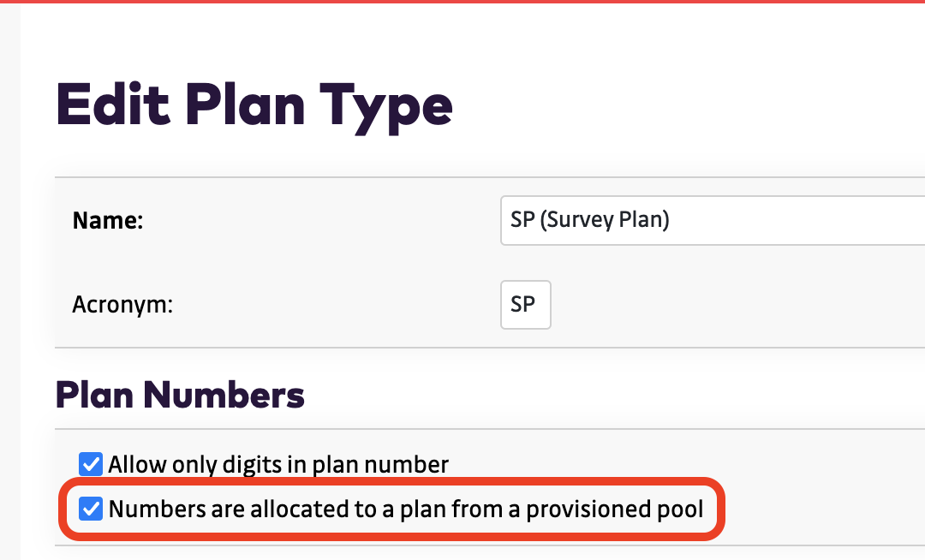Toggle the "Numbers are allocated" provisioned pool checkbox

point(90,509)
